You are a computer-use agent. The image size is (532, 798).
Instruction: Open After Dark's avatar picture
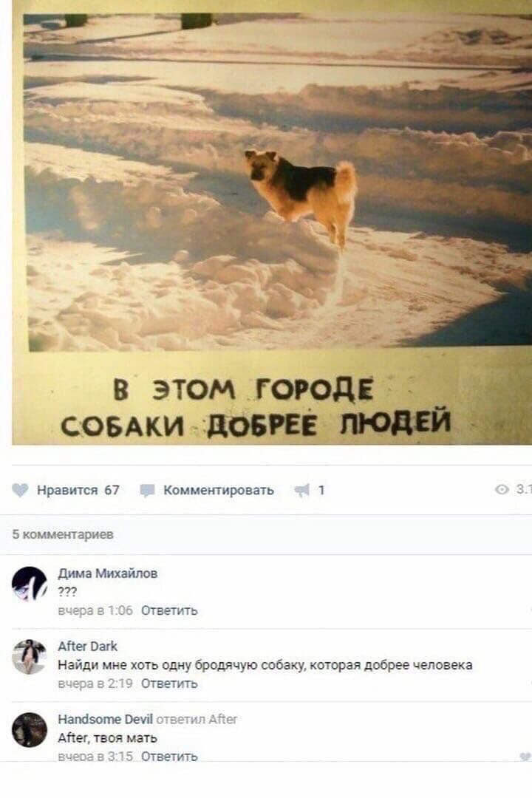(x=30, y=657)
